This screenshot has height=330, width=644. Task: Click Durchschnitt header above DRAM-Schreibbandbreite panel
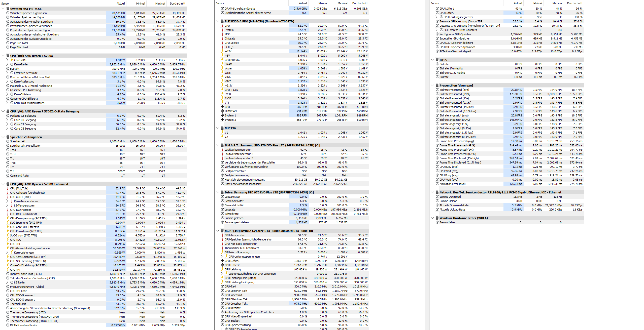360,3
